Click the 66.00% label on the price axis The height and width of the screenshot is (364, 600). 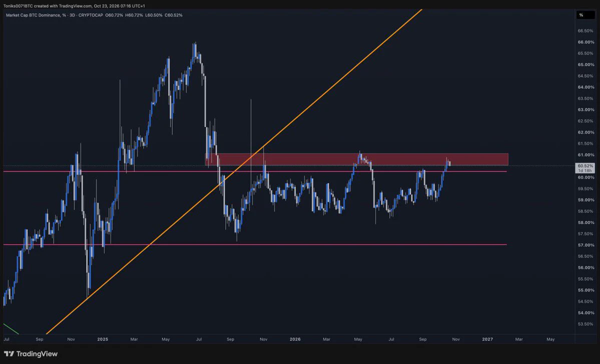(x=586, y=42)
